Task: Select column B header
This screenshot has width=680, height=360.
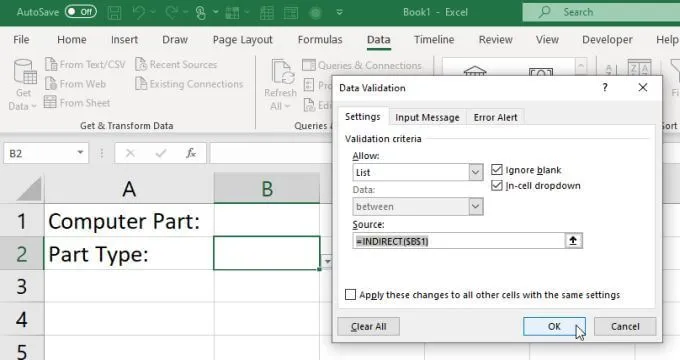Action: (x=267, y=188)
